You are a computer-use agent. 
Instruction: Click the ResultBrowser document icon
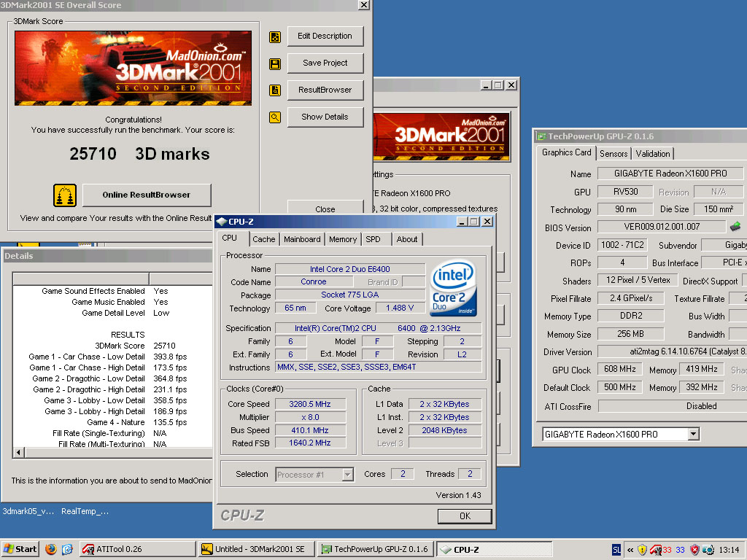(x=275, y=90)
